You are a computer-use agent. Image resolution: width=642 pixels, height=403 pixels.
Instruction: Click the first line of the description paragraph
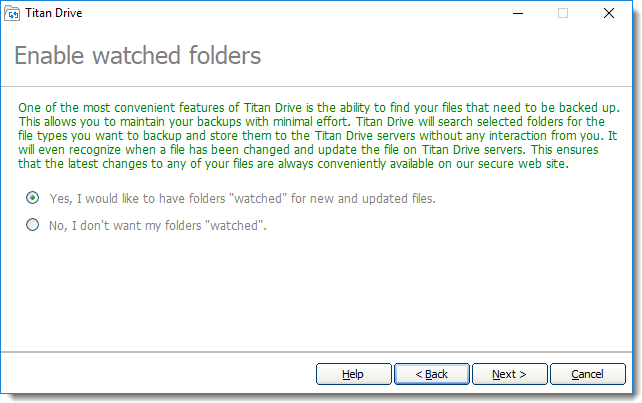318,107
